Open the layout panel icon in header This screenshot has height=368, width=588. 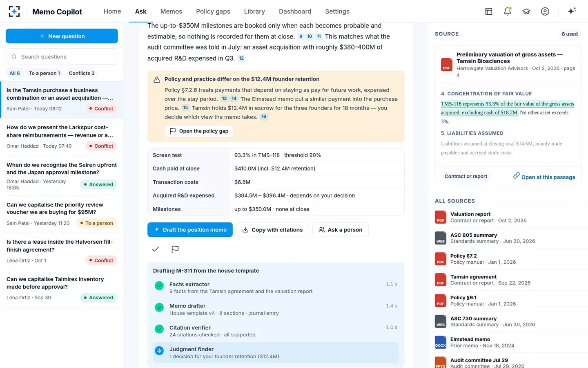(489, 11)
